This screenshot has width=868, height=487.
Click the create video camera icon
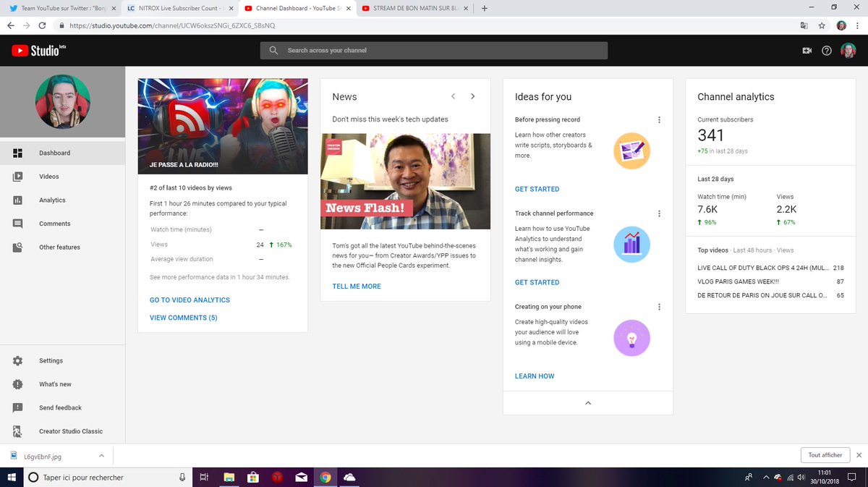click(807, 51)
